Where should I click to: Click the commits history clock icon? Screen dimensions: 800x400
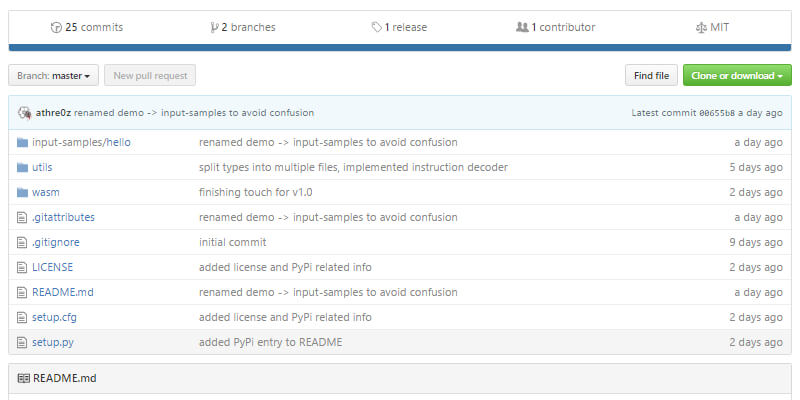[x=56, y=27]
